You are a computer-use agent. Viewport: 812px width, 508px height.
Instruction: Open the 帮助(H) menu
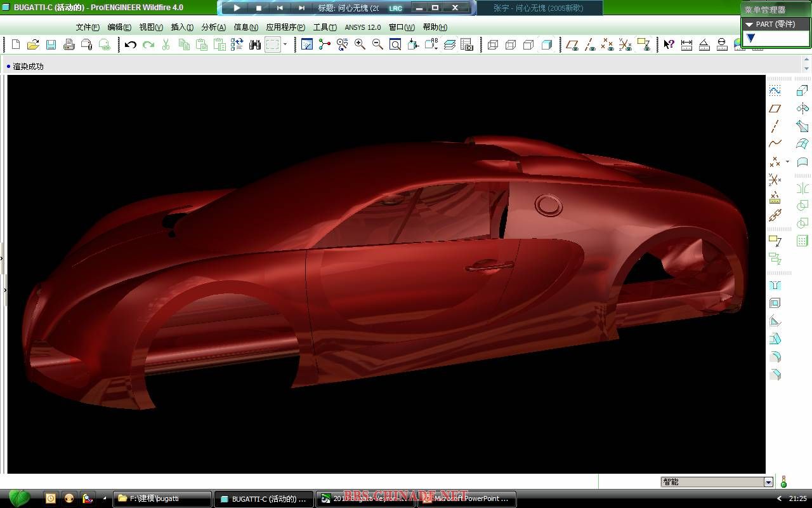tap(435, 27)
